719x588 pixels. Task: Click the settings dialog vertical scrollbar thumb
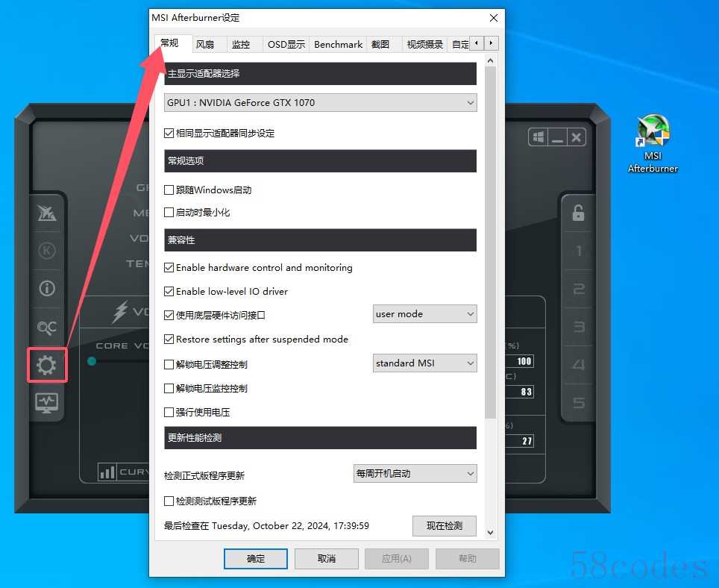pos(490,243)
